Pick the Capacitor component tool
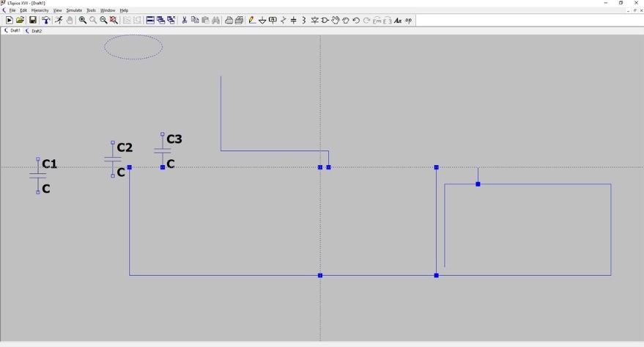The height and width of the screenshot is (347, 644). click(x=294, y=21)
